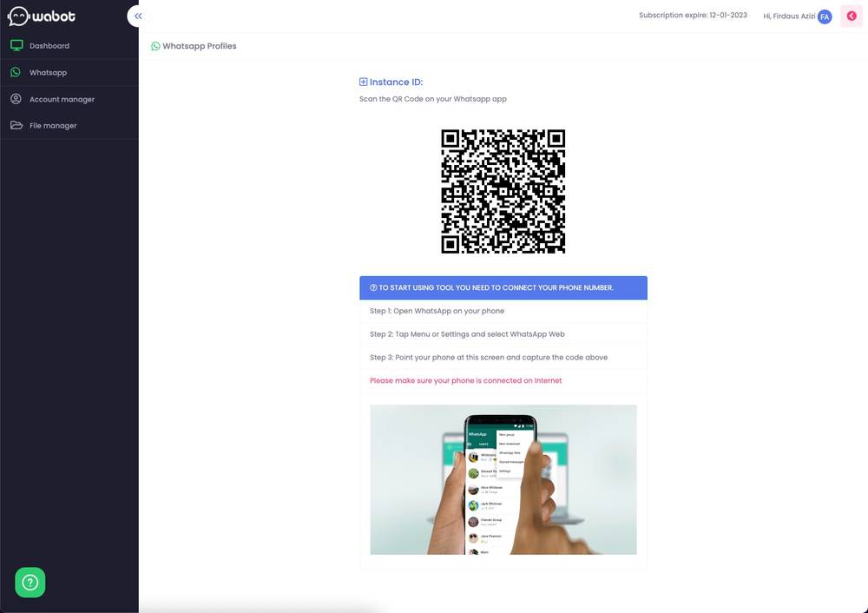
Task: Click the File manager folder icon
Action: point(16,124)
